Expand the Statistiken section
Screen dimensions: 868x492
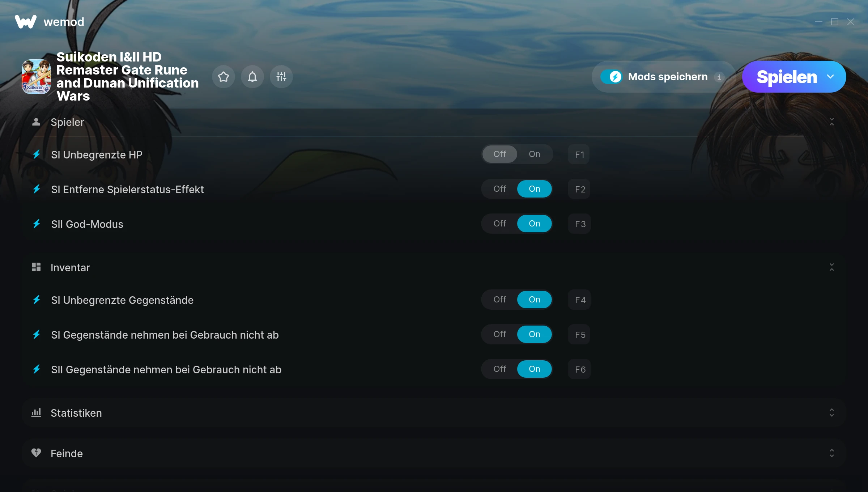(x=832, y=413)
